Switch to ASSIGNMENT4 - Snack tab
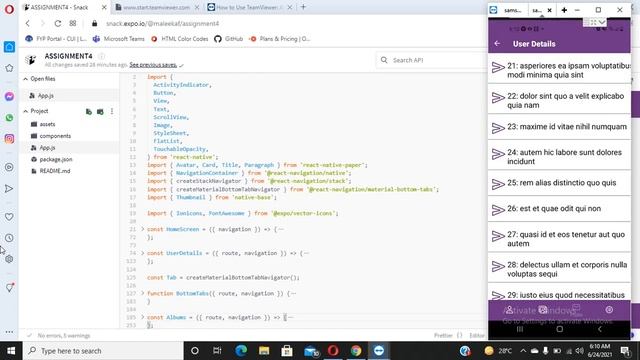The image size is (640, 360). (66, 7)
